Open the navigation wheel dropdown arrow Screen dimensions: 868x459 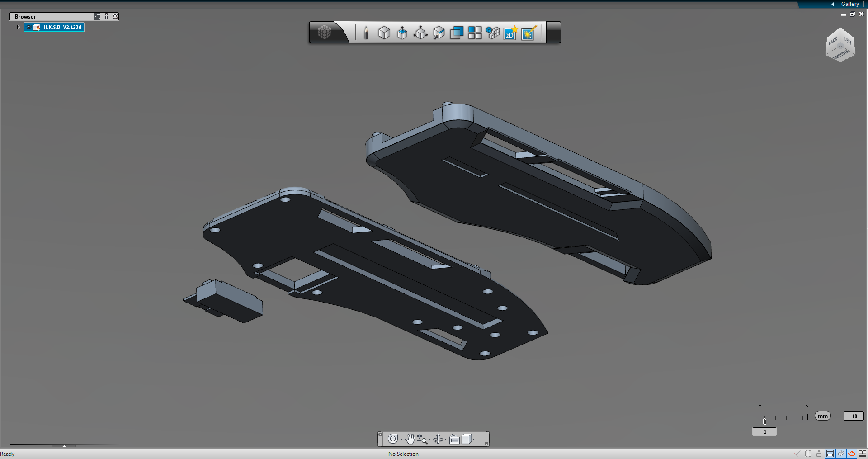[x=401, y=439]
